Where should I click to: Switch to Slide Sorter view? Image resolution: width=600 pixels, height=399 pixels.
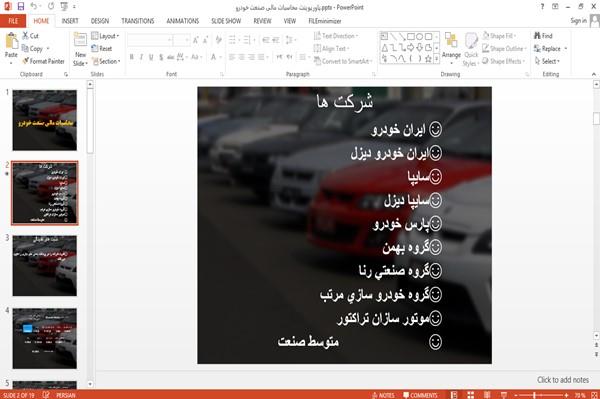470,395
